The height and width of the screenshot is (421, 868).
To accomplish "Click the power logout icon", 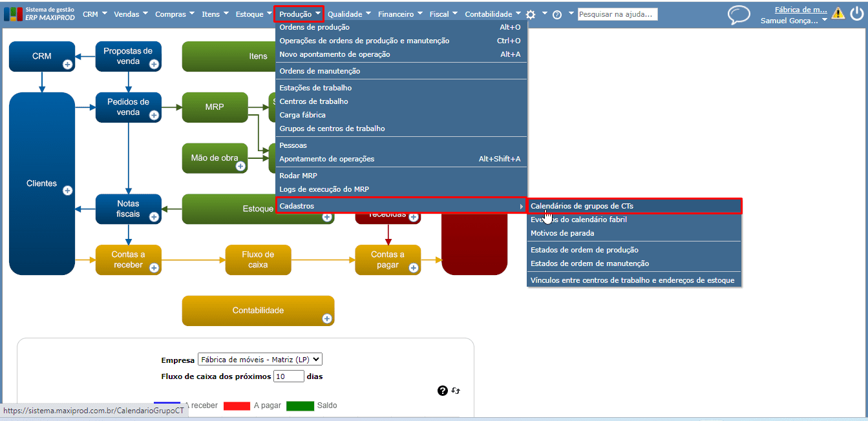I will click(856, 13).
